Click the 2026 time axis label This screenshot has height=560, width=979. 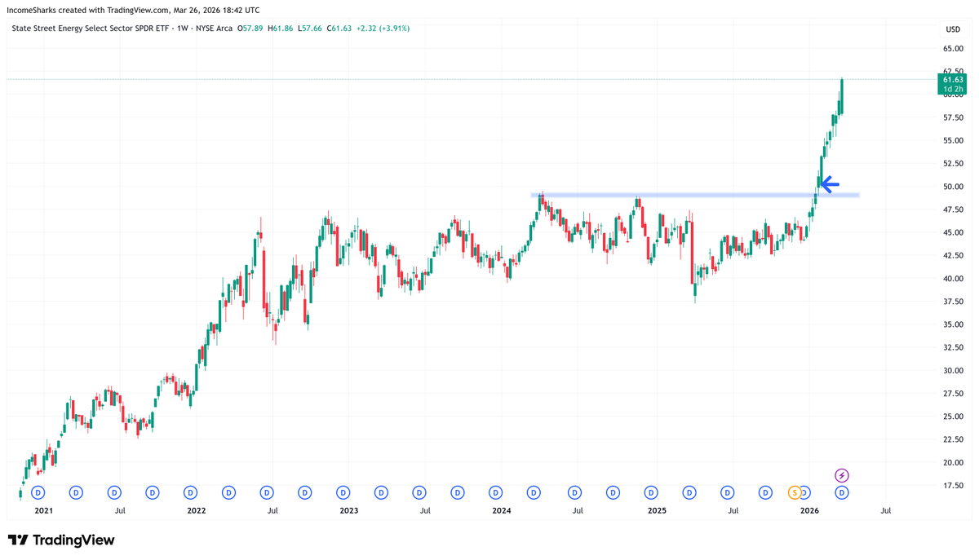point(809,511)
